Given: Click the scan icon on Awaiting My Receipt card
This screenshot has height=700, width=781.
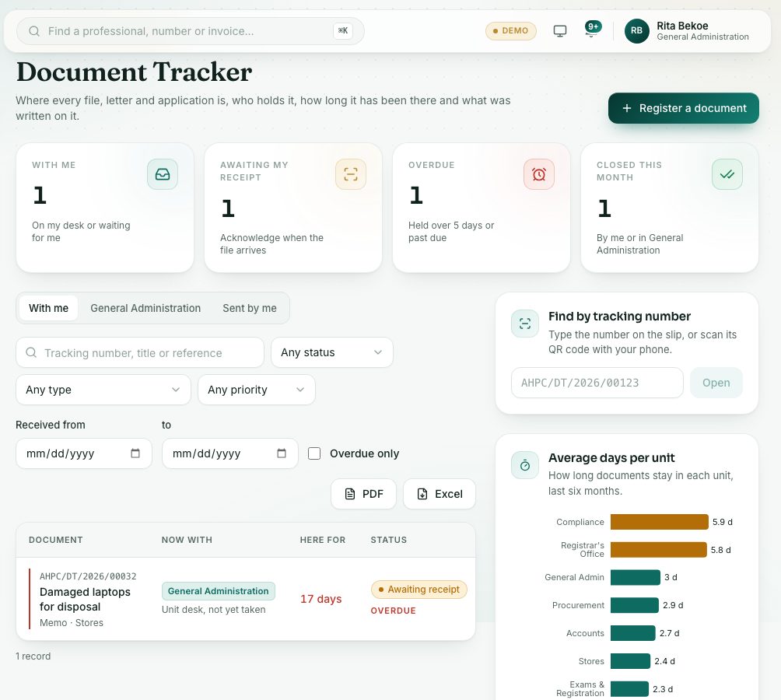Looking at the screenshot, I should (351, 174).
